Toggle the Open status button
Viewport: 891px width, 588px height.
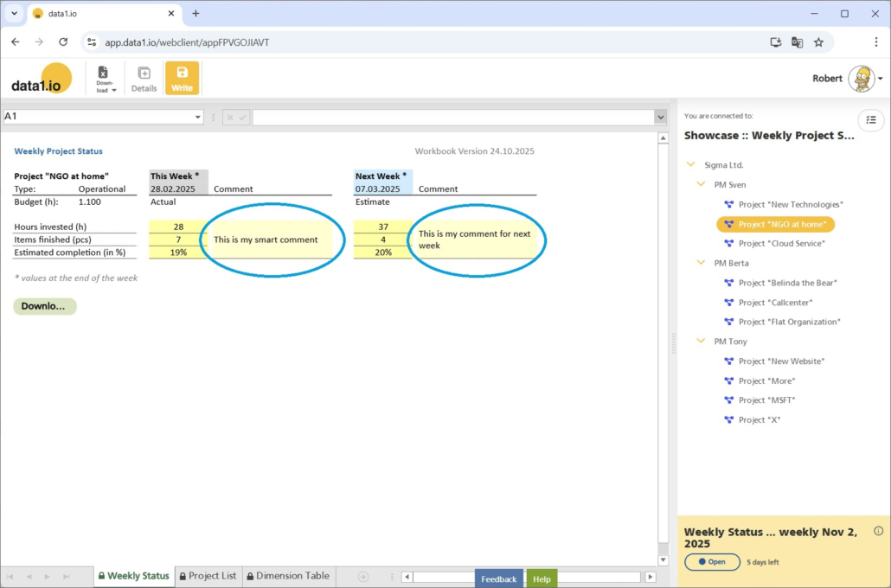711,561
